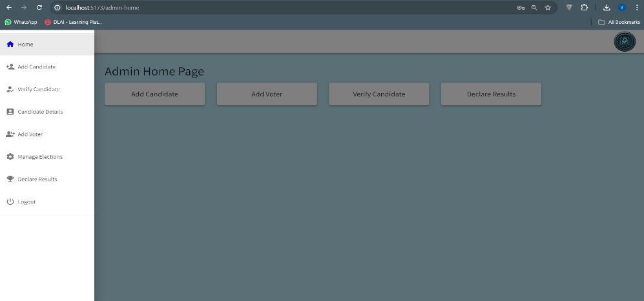Select Add Candidate in sidebar menu

pos(47,67)
